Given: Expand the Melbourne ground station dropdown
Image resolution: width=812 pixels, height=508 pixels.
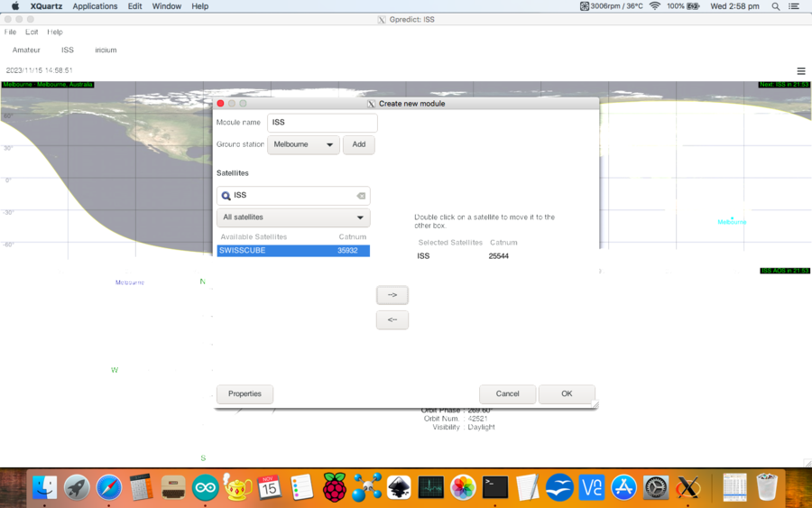Looking at the screenshot, I should tap(302, 144).
